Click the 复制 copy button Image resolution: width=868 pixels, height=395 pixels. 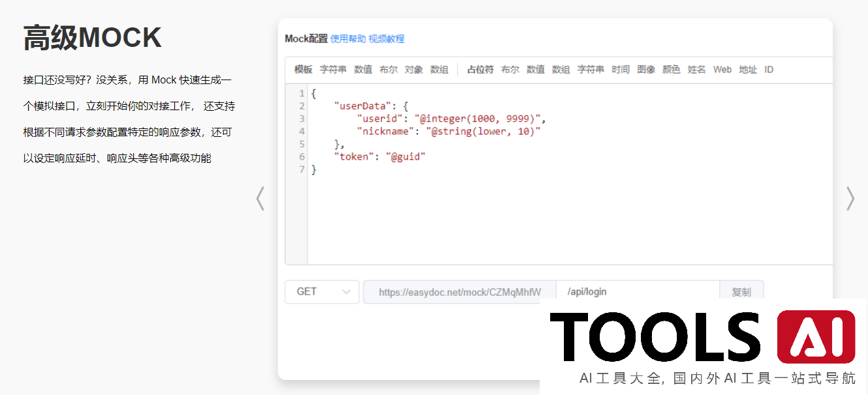pyautogui.click(x=741, y=292)
